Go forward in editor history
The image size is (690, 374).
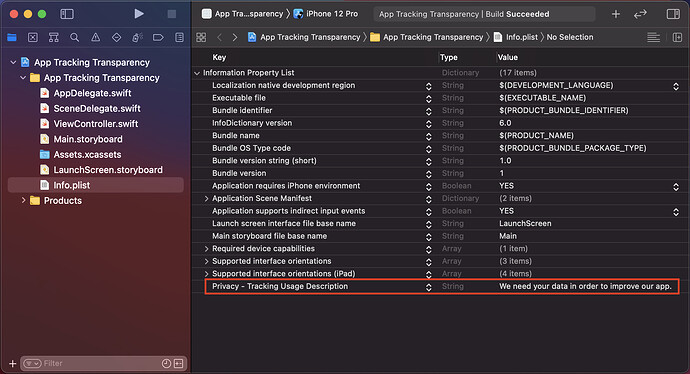tap(235, 37)
